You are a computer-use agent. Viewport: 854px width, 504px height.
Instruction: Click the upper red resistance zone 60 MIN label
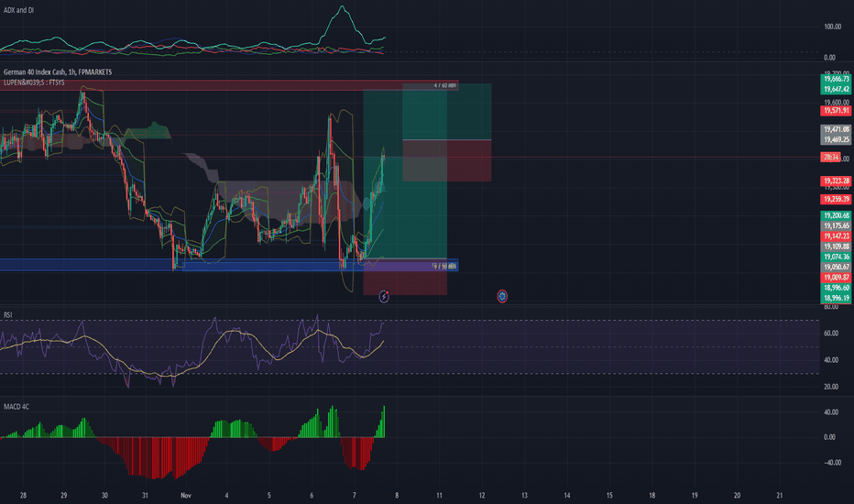pyautogui.click(x=445, y=85)
